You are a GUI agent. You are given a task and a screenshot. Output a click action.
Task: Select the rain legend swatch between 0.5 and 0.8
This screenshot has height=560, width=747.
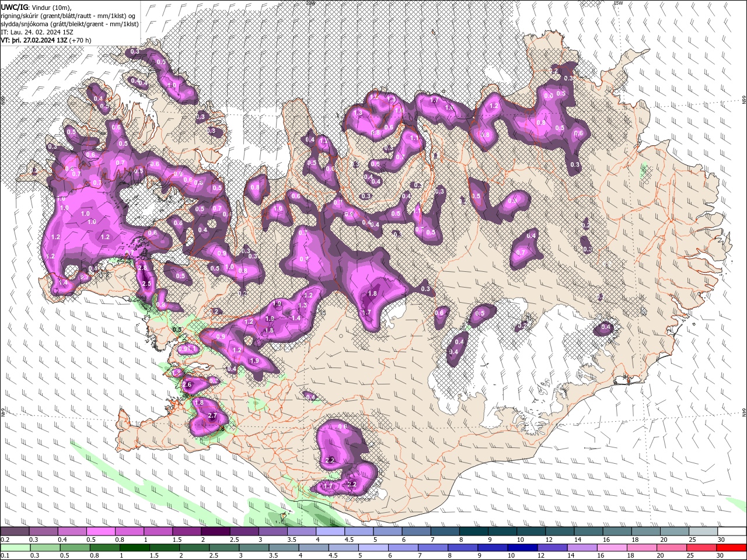click(75, 547)
